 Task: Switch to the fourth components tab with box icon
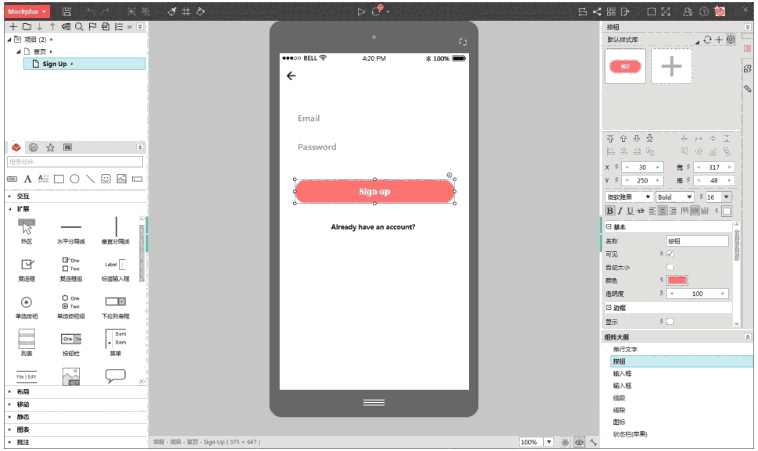68,147
